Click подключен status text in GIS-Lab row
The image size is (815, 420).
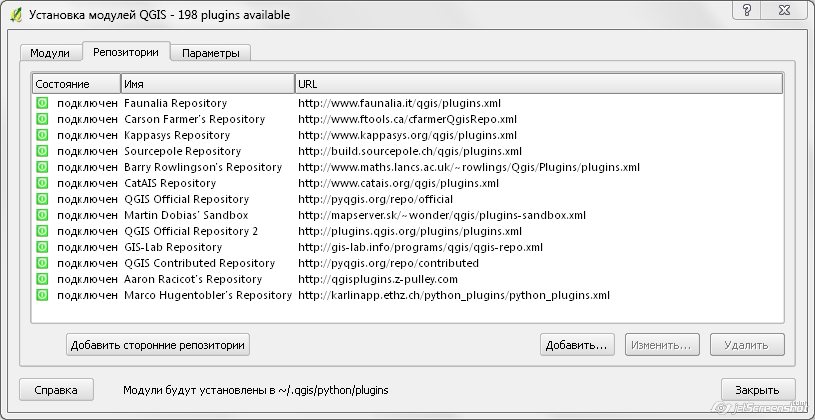[x=87, y=247]
